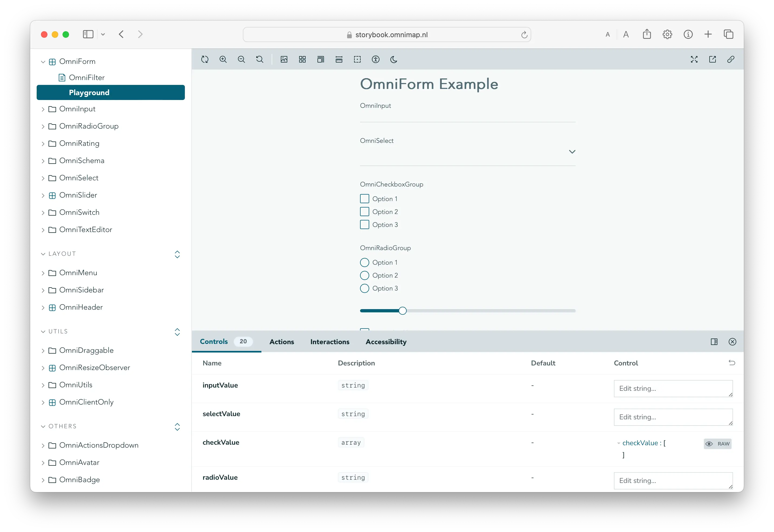The width and height of the screenshot is (774, 532).
Task: Click the grid view icon in toolbar
Action: [x=303, y=59]
